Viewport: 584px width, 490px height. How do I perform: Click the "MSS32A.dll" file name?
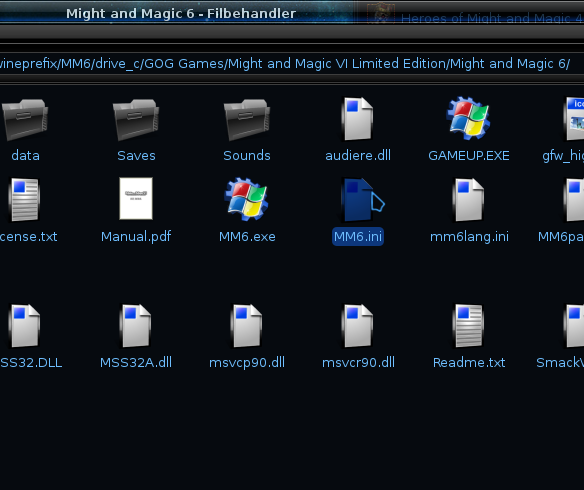(x=136, y=362)
